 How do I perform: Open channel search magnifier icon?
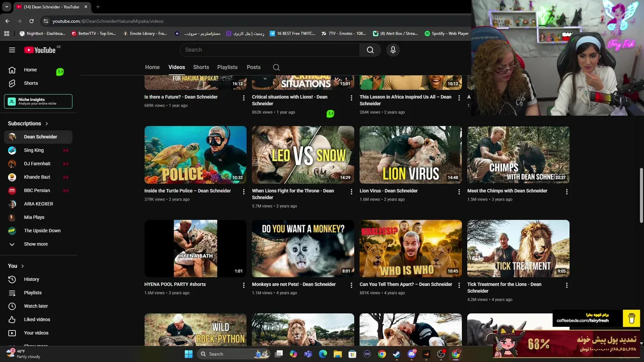pos(276,67)
